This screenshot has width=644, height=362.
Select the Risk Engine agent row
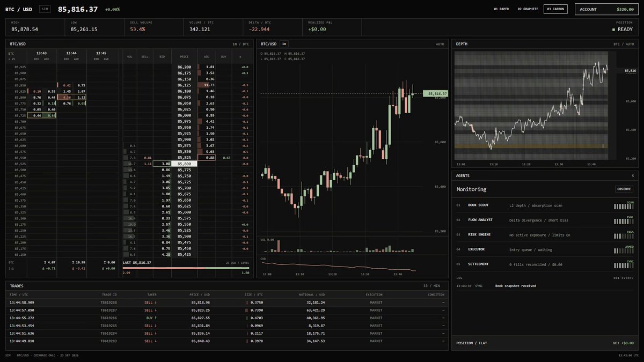click(x=545, y=235)
